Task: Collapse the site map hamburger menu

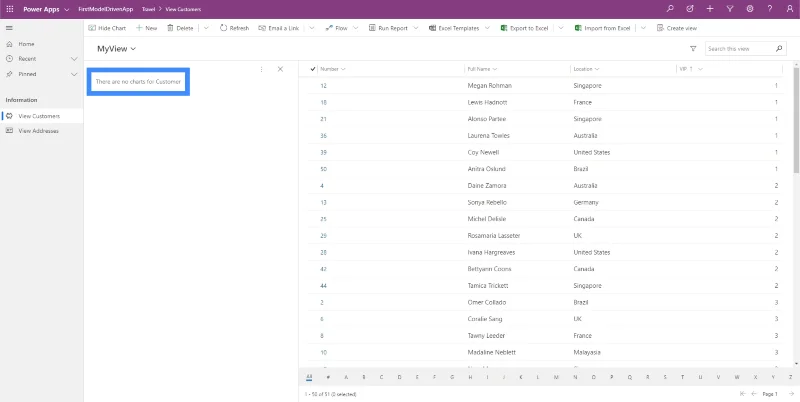Action: click(x=9, y=28)
